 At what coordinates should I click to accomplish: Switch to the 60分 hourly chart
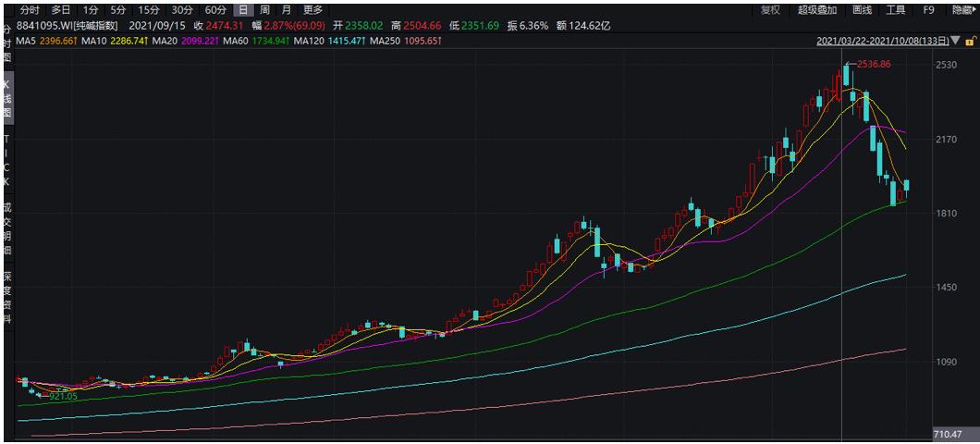[215, 9]
